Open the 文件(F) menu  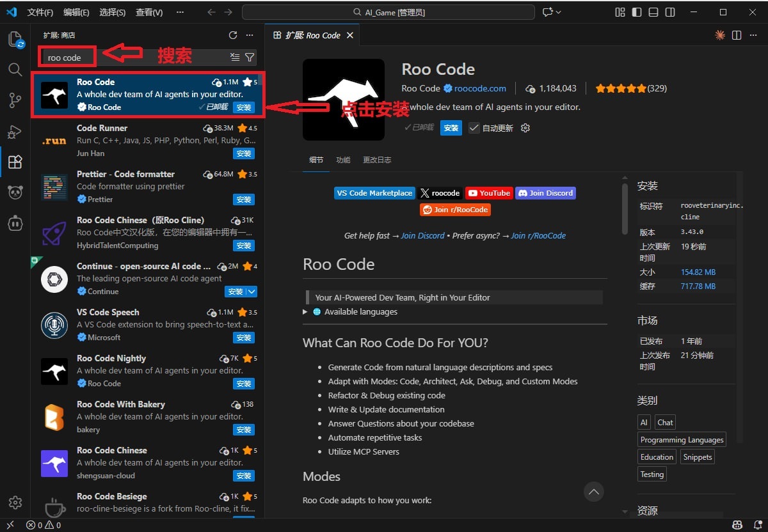[x=40, y=12]
